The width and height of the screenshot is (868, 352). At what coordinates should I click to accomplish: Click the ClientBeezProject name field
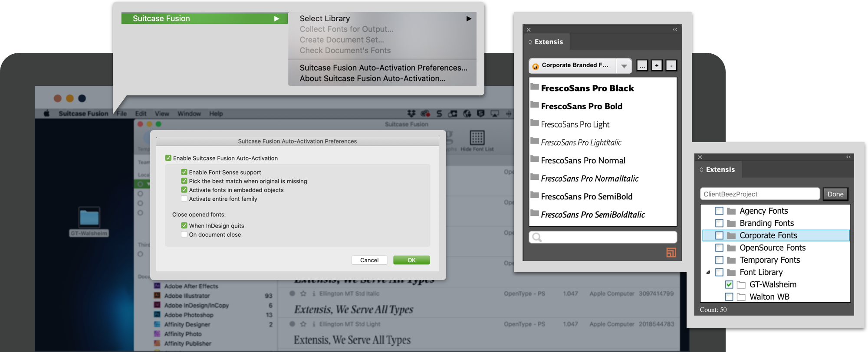click(x=760, y=194)
